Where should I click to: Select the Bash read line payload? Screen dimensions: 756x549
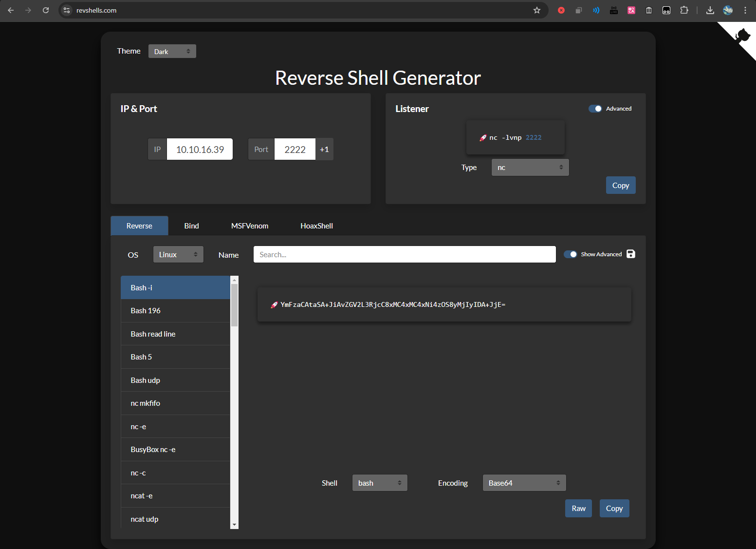click(175, 334)
